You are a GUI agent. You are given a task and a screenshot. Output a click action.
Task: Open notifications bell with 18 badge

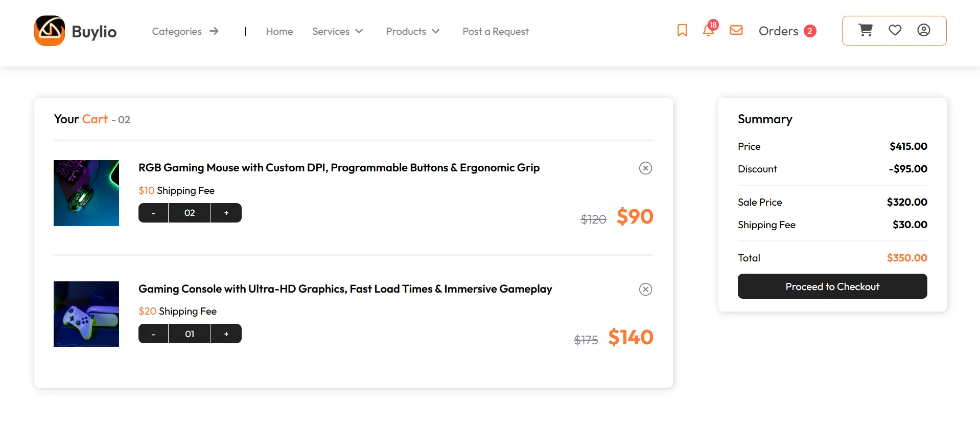(x=709, y=29)
